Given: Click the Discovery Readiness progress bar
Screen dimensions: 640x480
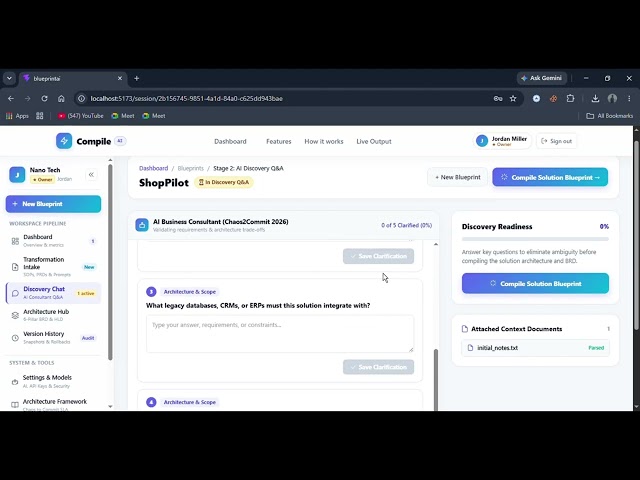Looking at the screenshot, I should [535, 239].
